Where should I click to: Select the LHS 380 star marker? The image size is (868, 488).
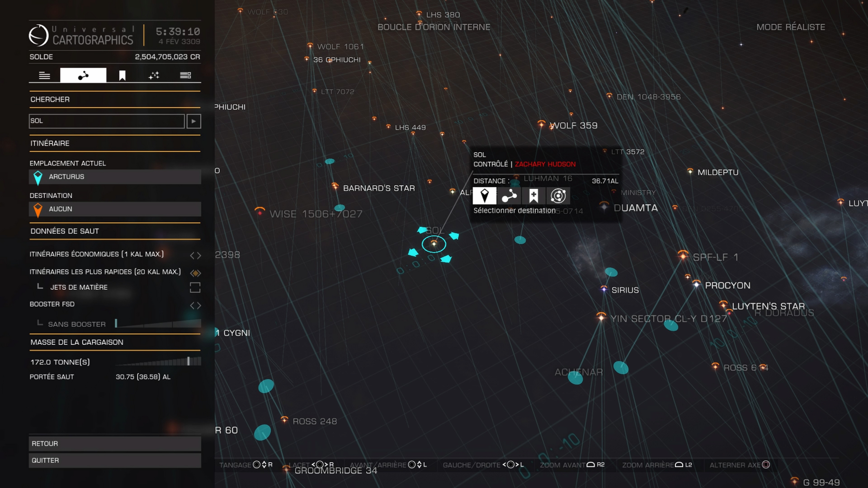[419, 14]
